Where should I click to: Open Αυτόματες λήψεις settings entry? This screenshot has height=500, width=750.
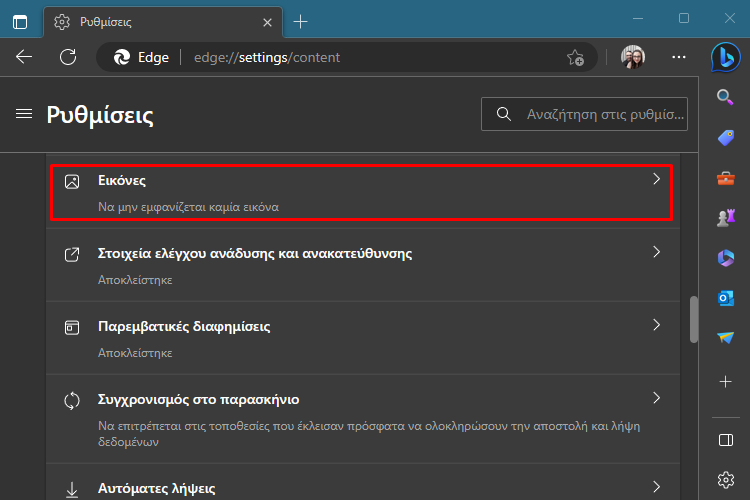click(363, 482)
